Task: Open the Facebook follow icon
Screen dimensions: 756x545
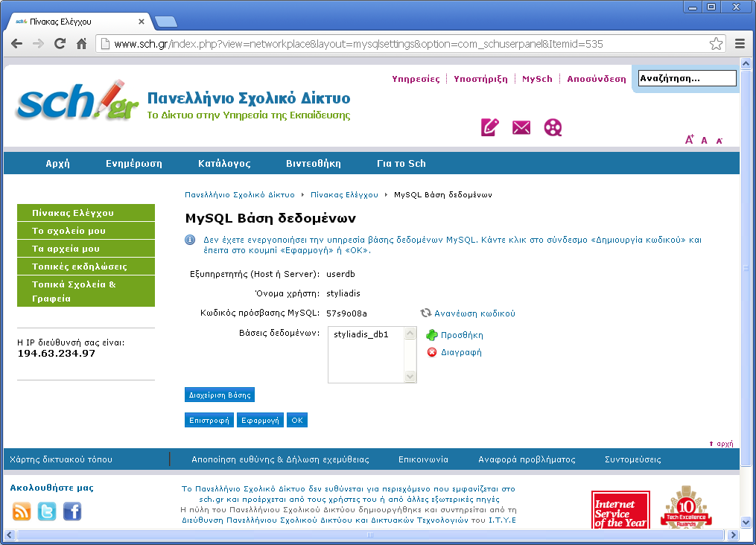Action: tap(72, 511)
